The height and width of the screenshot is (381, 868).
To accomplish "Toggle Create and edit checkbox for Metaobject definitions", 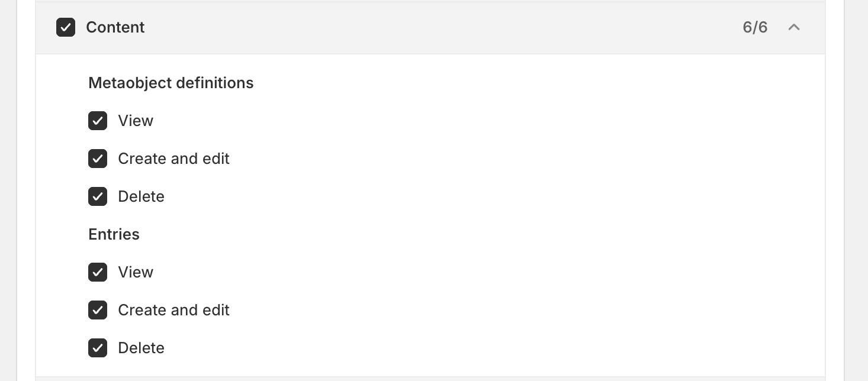I will pyautogui.click(x=98, y=159).
